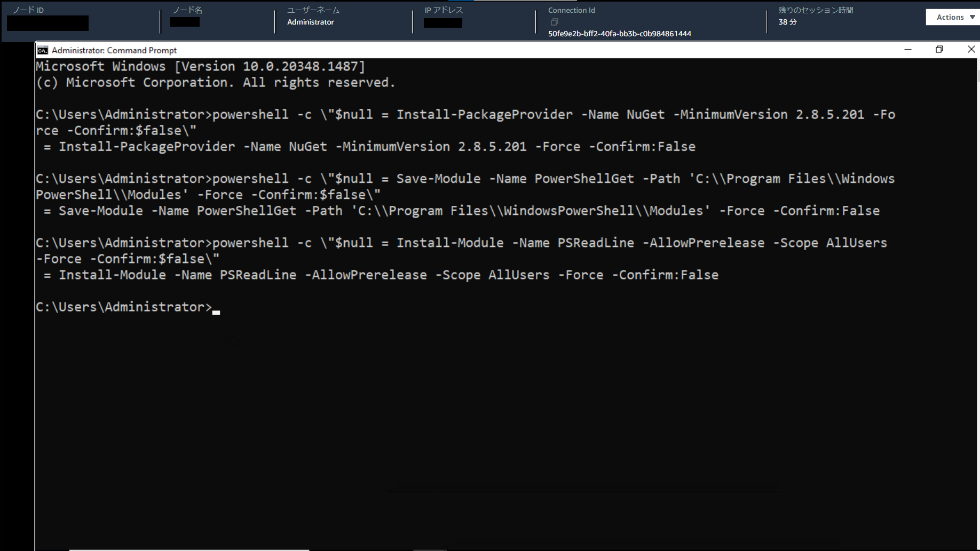Close the Administrator: Command Prompt window
This screenshot has height=551, width=980.
tap(971, 49)
